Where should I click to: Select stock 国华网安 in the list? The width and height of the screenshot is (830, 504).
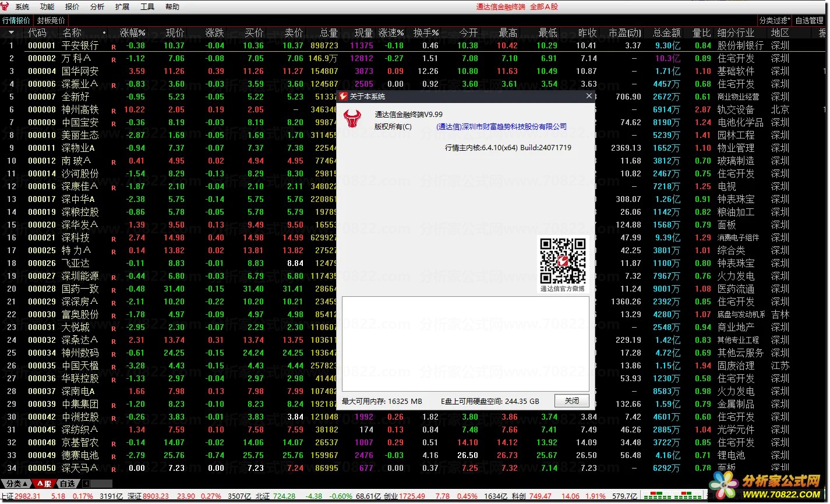(x=80, y=71)
